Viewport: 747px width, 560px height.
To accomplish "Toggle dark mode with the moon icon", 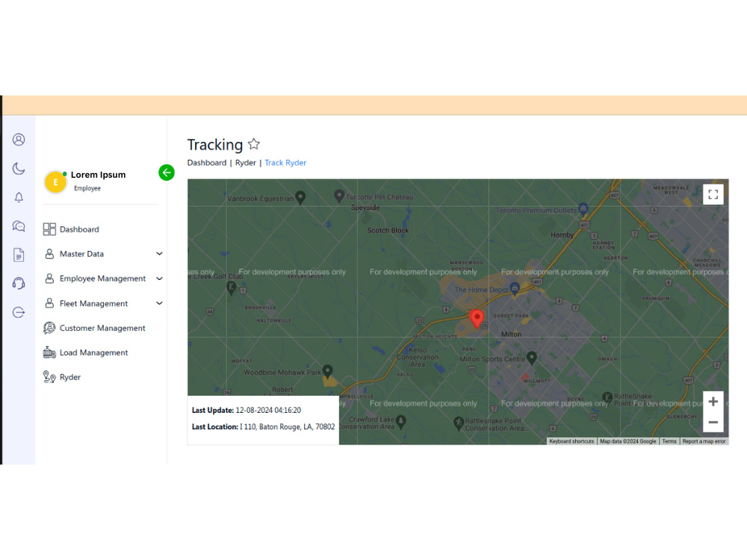I will 19,168.
